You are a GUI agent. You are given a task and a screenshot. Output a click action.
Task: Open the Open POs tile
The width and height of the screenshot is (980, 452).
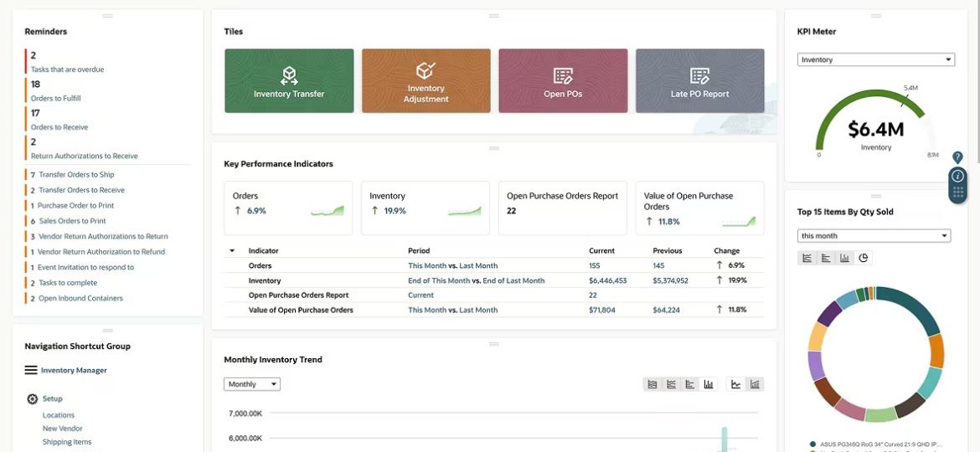coord(563,80)
